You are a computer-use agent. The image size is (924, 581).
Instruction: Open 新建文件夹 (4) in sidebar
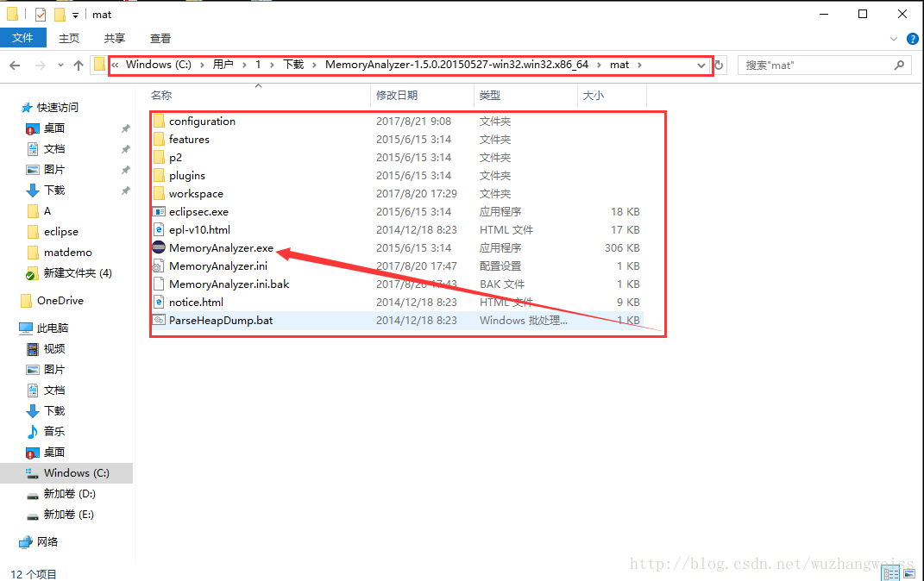(x=77, y=273)
